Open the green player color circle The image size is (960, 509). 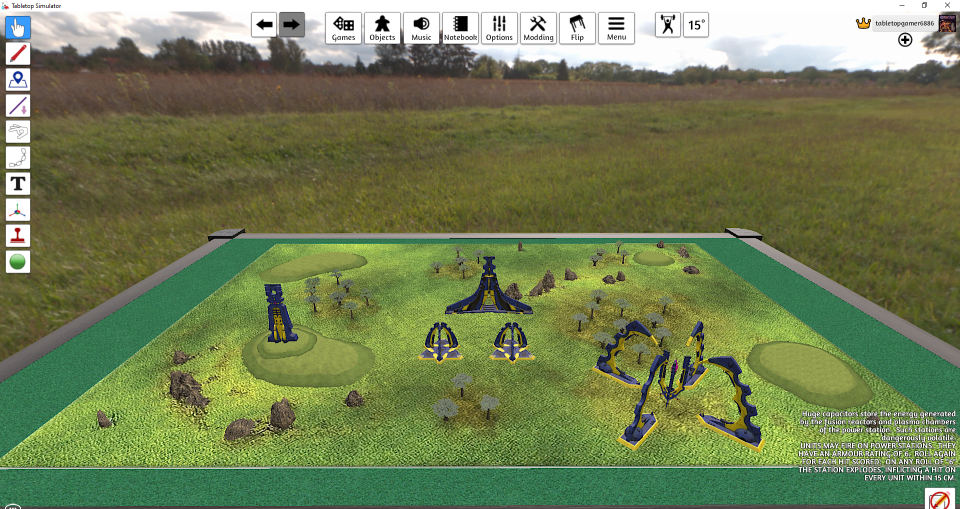coord(18,262)
